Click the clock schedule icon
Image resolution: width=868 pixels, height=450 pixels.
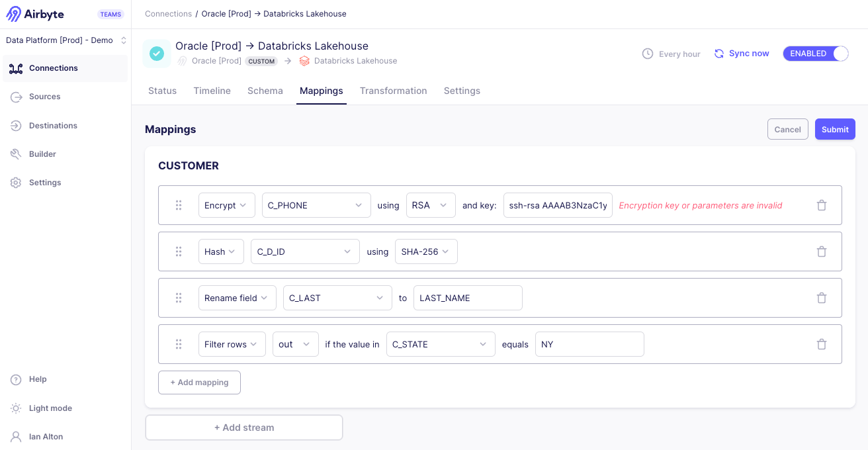(648, 54)
